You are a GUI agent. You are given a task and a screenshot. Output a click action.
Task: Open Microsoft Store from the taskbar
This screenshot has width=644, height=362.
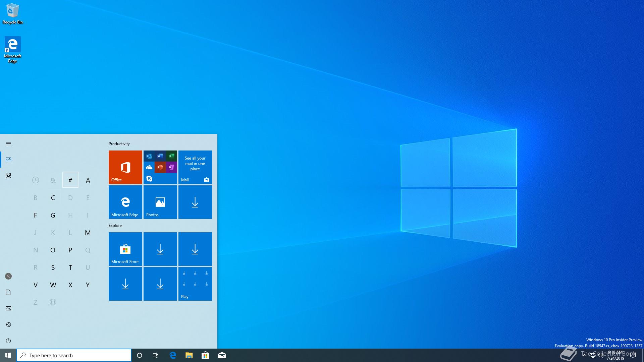(x=205, y=355)
